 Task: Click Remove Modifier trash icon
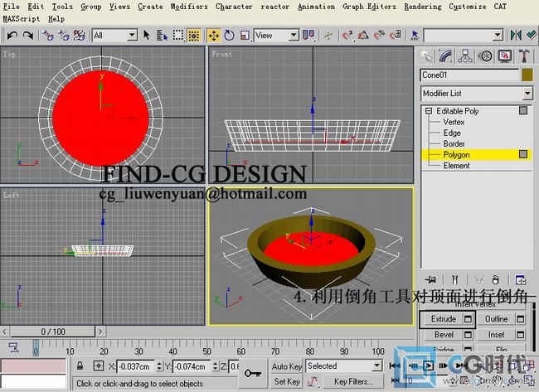point(495,279)
